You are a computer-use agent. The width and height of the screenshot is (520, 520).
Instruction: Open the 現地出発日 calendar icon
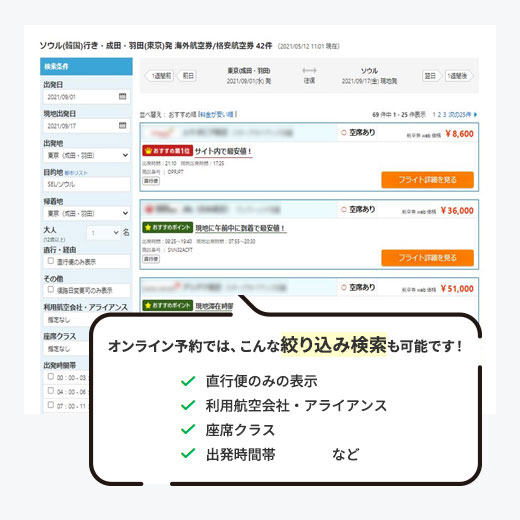tap(123, 125)
